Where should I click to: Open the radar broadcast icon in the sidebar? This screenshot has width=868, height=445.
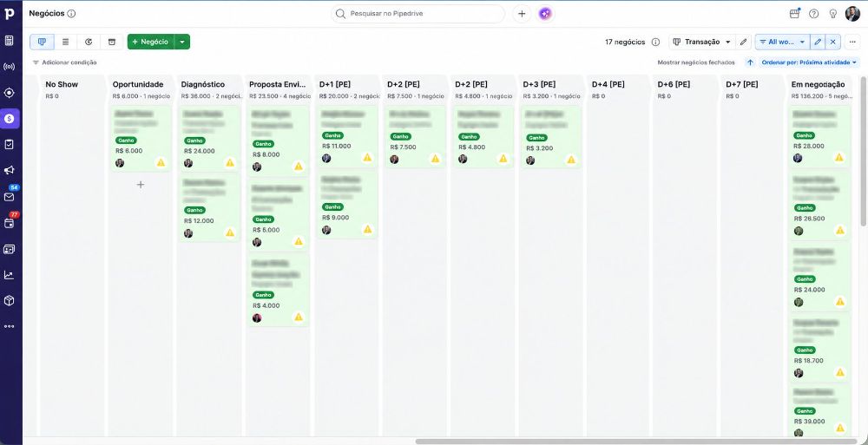10,67
